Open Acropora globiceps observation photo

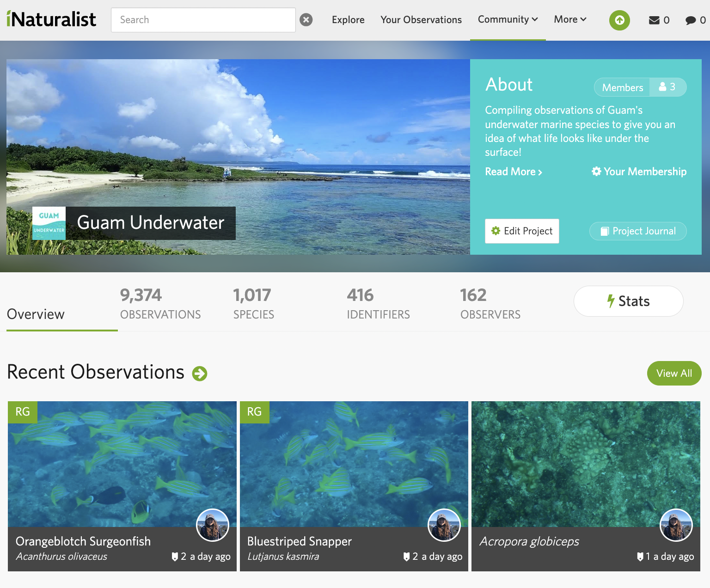tap(586, 464)
